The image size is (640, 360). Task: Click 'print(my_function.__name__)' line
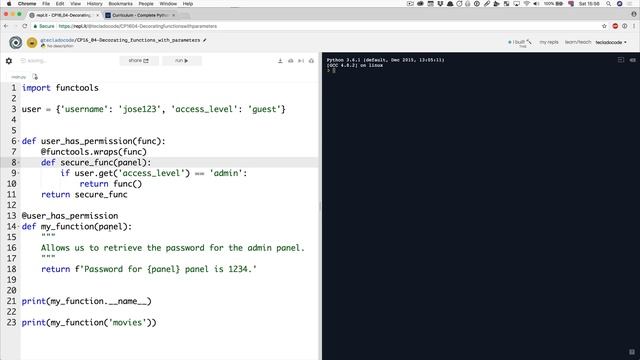pos(87,301)
